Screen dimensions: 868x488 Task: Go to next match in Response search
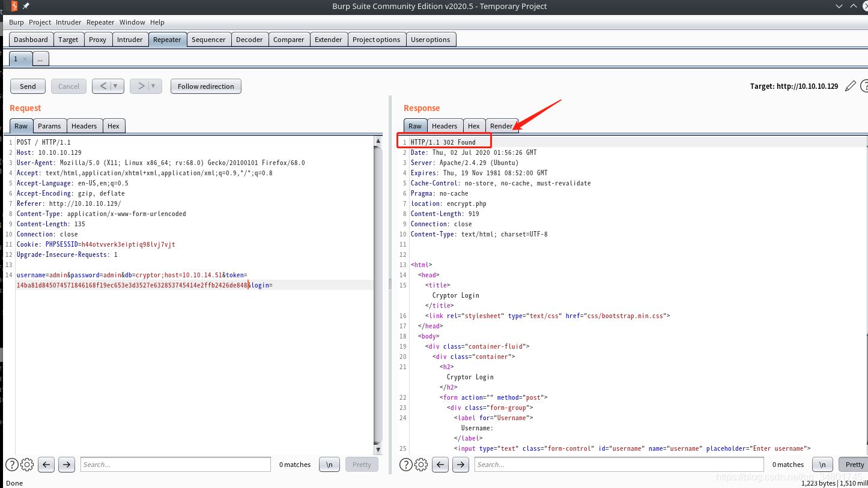[x=461, y=465]
